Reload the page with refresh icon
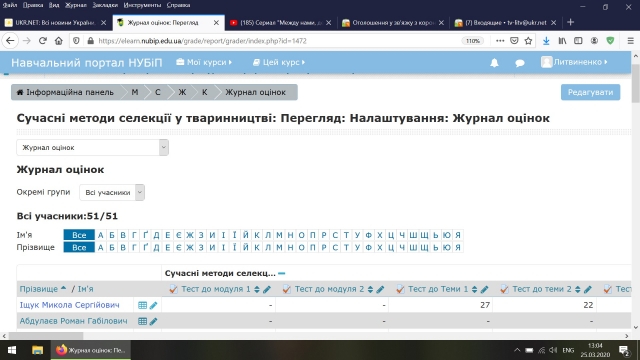Viewport: 640px width, 360px height. 42,41
